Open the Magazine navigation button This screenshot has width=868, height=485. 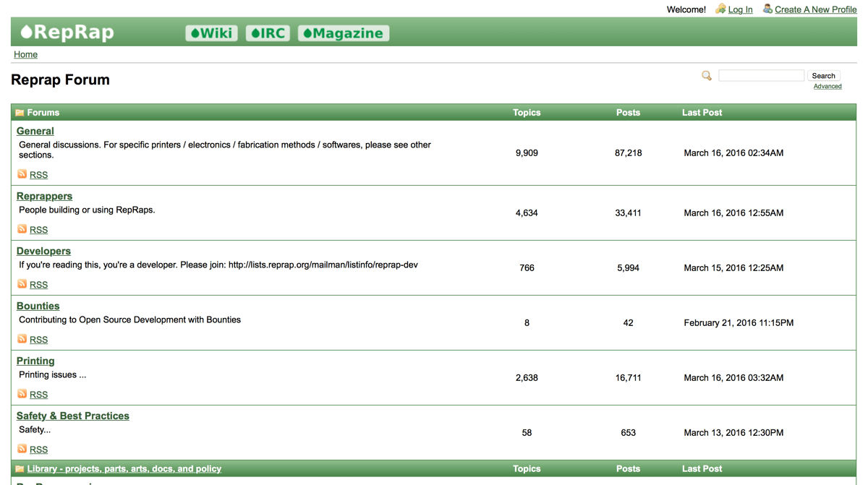(344, 33)
